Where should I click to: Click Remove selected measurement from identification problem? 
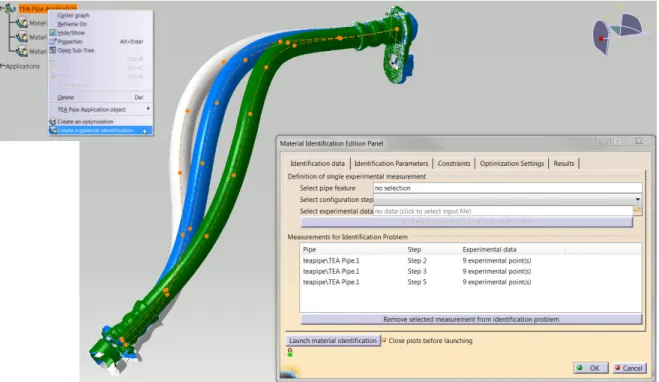point(471,319)
